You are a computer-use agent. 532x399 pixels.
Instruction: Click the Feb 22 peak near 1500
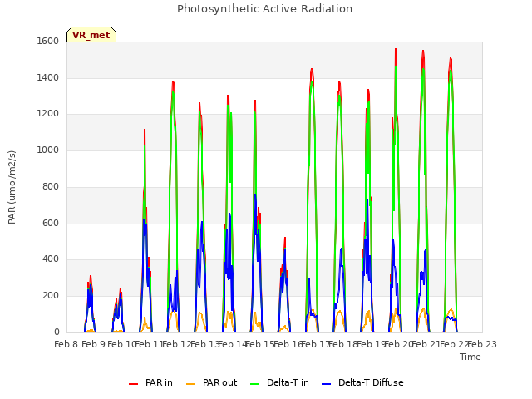tap(451, 59)
